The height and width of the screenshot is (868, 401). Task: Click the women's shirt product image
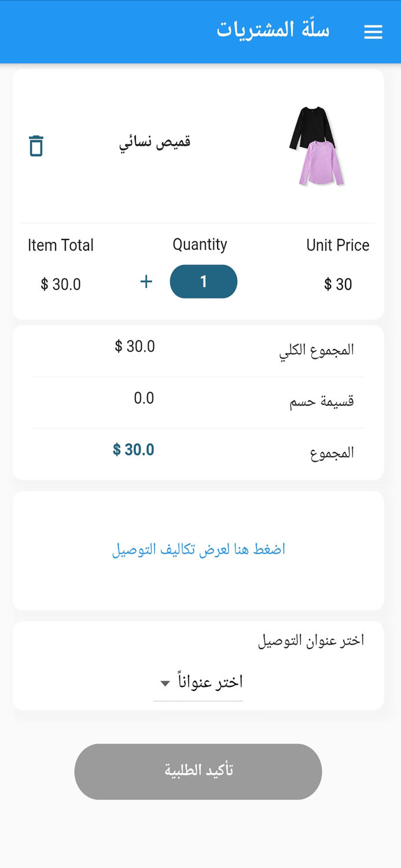(318, 145)
